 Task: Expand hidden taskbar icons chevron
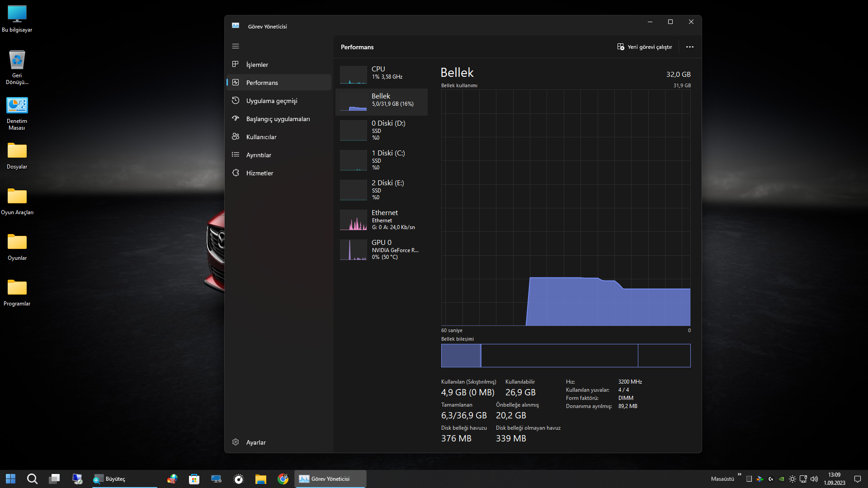tap(740, 474)
